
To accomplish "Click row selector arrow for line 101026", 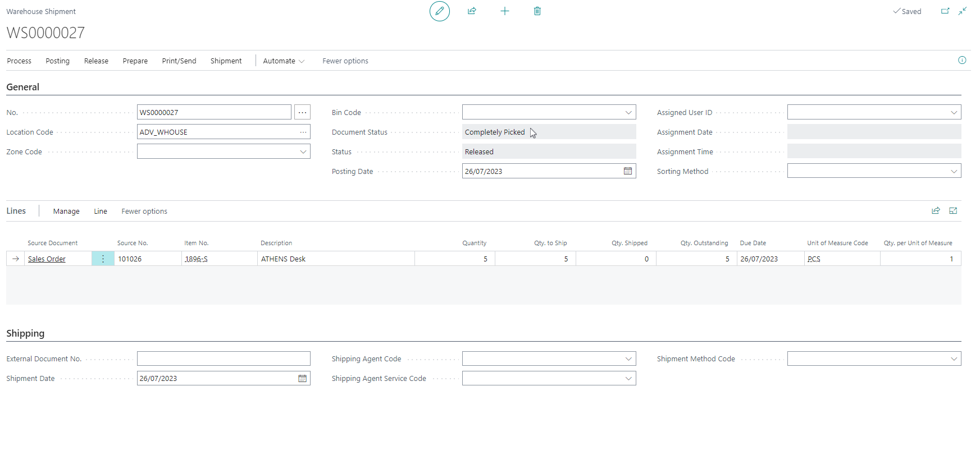I will coord(16,259).
